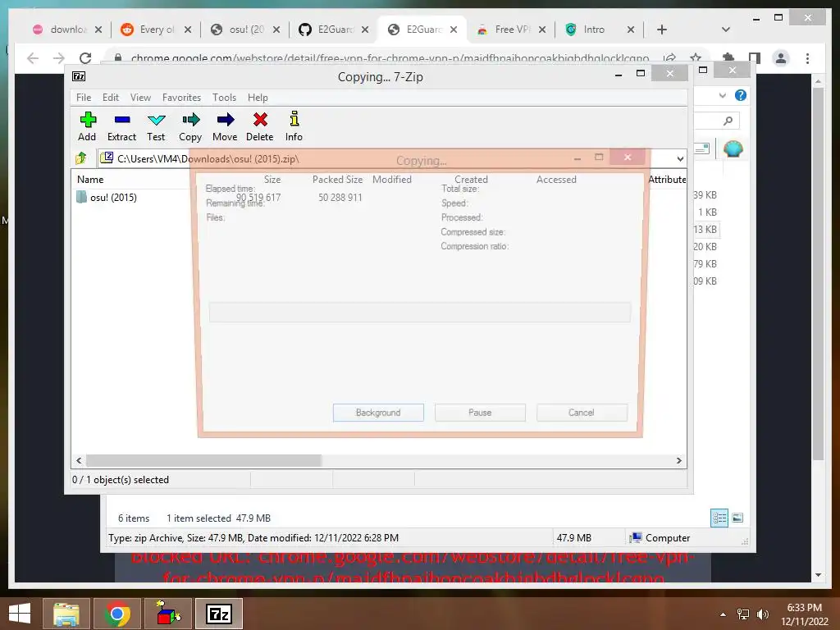Open Chrome tab search chevron
Image resolution: width=840 pixels, height=630 pixels.
coord(726,30)
